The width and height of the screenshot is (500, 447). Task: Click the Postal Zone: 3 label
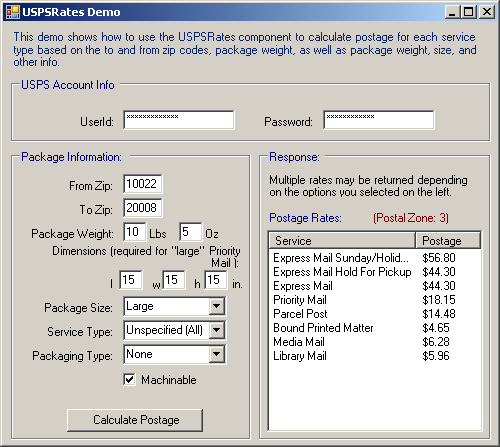[411, 218]
